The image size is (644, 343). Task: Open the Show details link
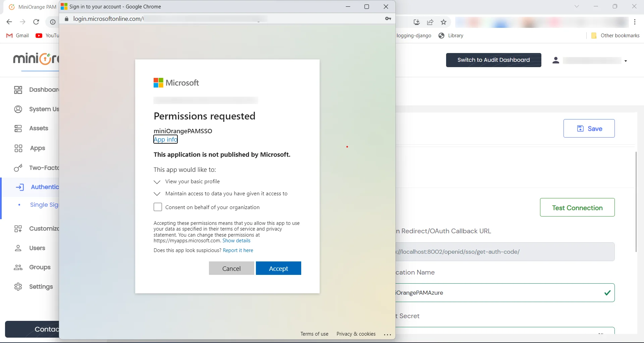[237, 241]
